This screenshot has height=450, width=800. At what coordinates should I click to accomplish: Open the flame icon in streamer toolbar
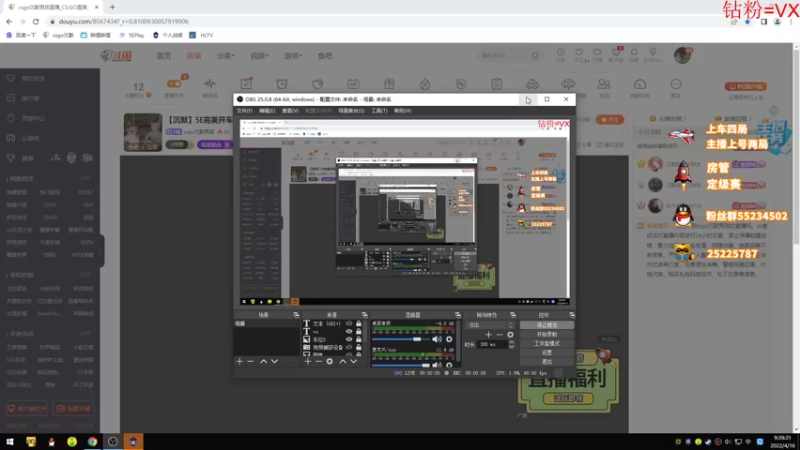point(425,84)
